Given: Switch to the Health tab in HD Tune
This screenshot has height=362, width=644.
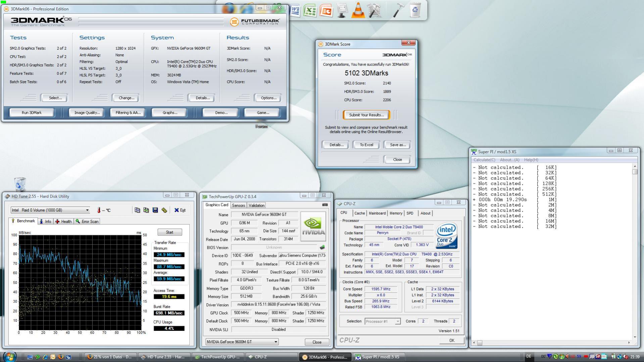Looking at the screenshot, I should pyautogui.click(x=63, y=221).
